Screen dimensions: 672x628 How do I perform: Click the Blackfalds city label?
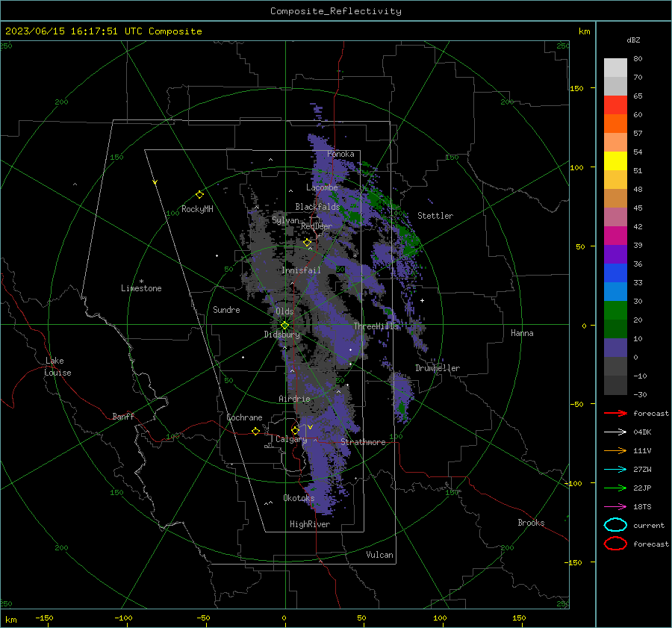pos(317,207)
